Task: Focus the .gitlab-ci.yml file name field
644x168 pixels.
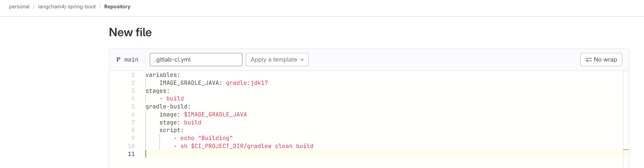Action: (196, 60)
